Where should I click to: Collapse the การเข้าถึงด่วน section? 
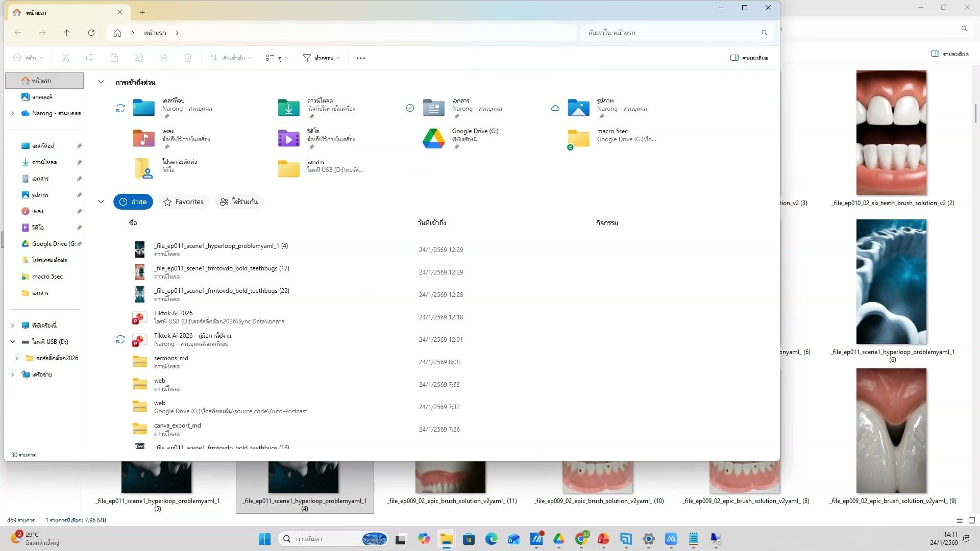101,82
